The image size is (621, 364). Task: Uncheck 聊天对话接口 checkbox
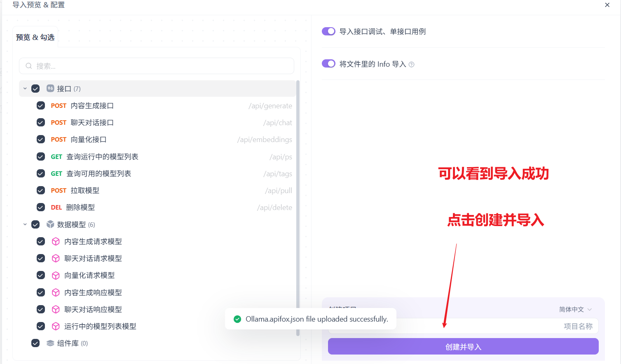tap(41, 122)
